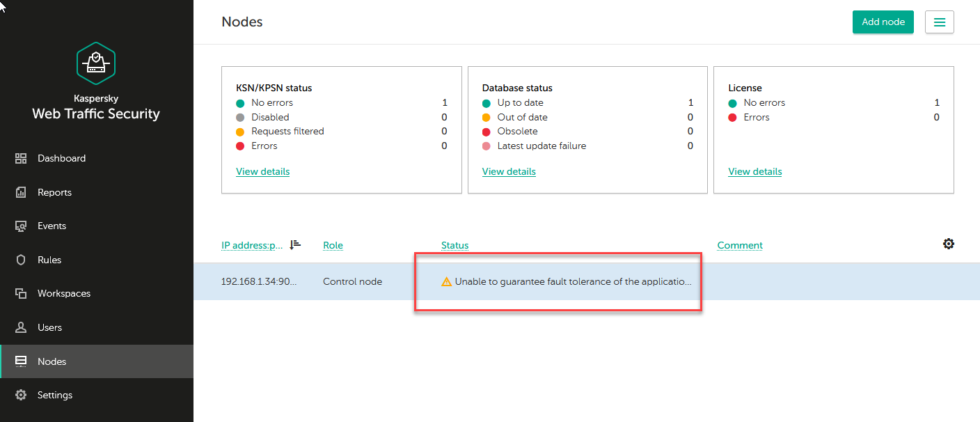Open View details under KSN/KPSN status
The height and width of the screenshot is (422, 980).
[x=262, y=171]
